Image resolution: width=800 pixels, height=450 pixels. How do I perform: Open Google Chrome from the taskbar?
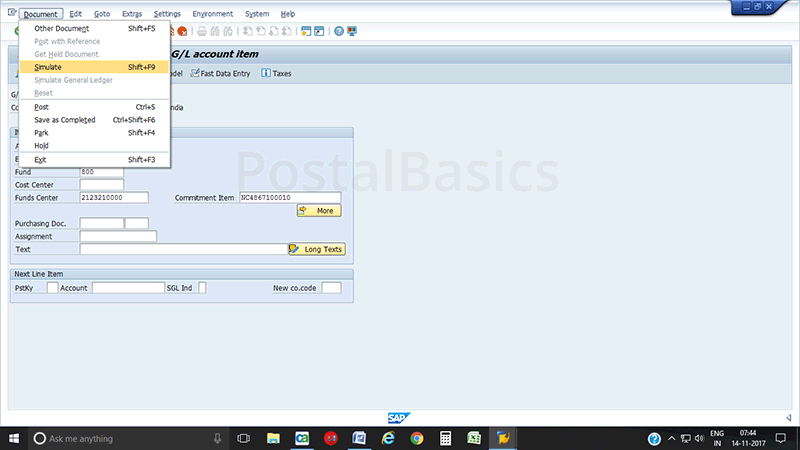(417, 438)
